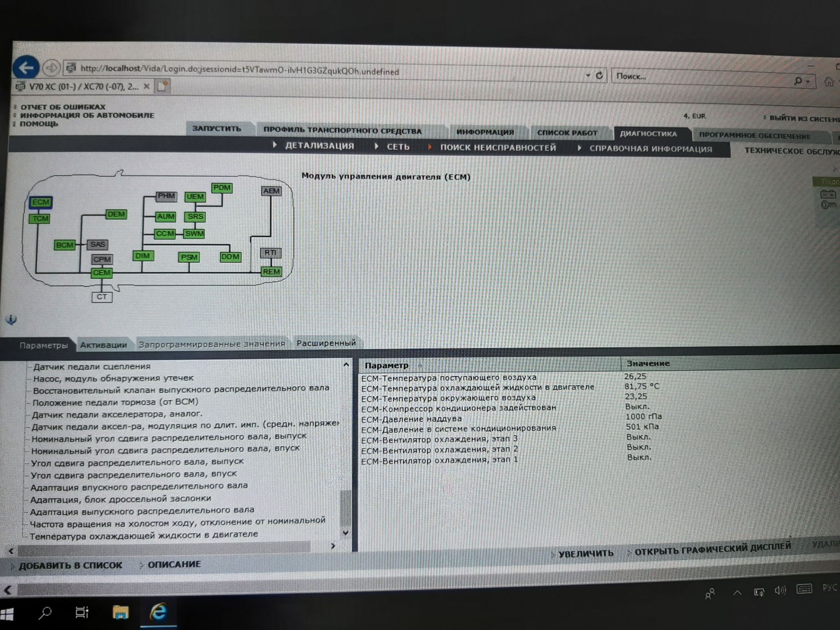Click the page refresh icon
840x630 pixels.
(599, 75)
